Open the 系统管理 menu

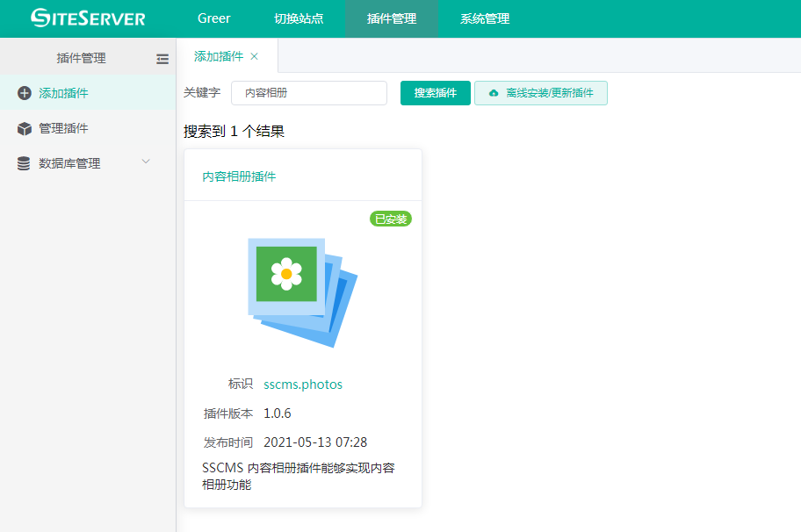pos(485,18)
